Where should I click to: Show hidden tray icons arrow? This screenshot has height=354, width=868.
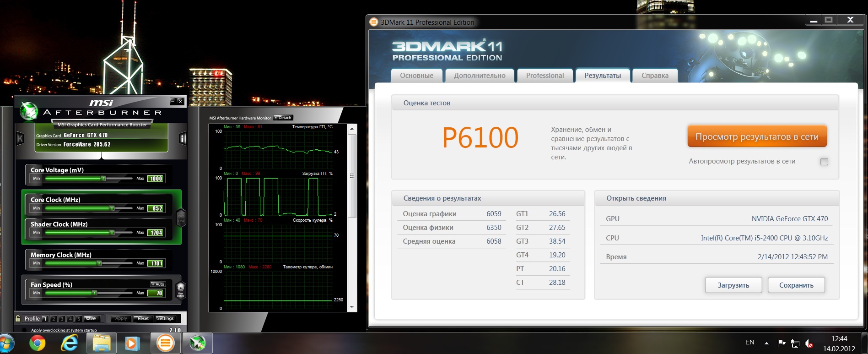click(766, 343)
